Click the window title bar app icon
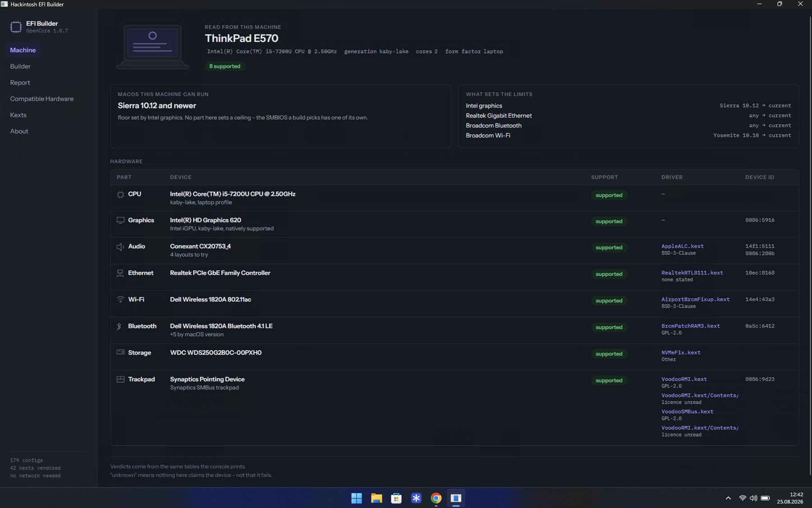The image size is (812, 508). click(x=5, y=4)
